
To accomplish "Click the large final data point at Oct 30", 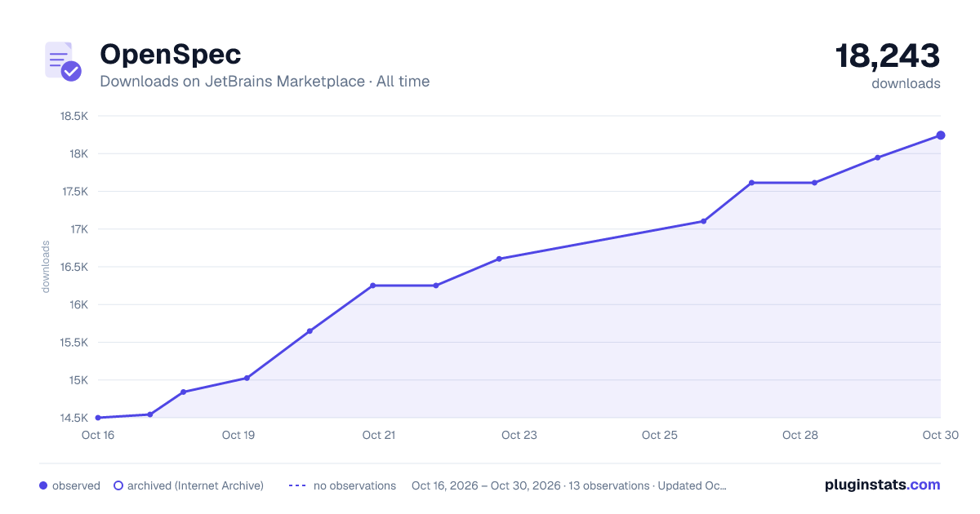I will point(941,135).
